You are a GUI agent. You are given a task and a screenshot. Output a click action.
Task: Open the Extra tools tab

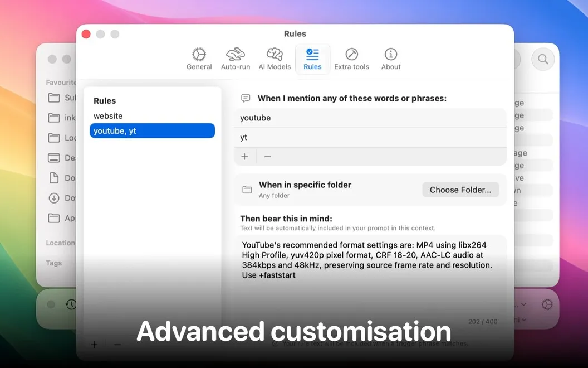coord(351,59)
